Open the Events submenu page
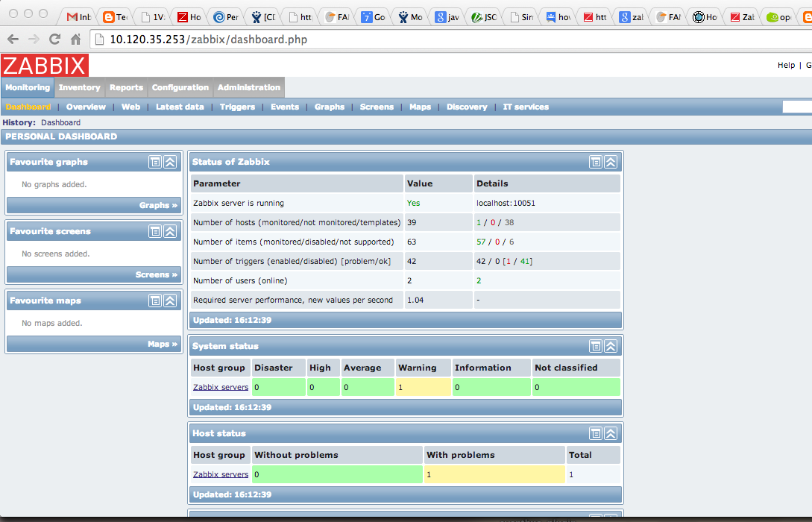The image size is (812, 522). (285, 107)
